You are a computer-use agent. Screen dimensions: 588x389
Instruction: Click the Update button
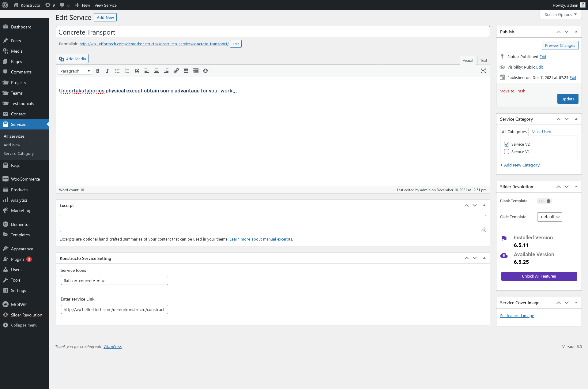[x=567, y=99]
